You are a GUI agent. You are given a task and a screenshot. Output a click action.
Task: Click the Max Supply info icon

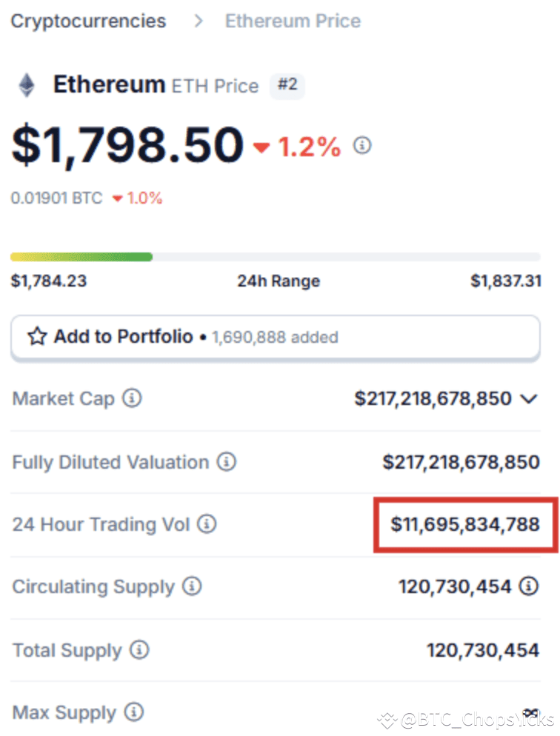click(134, 713)
